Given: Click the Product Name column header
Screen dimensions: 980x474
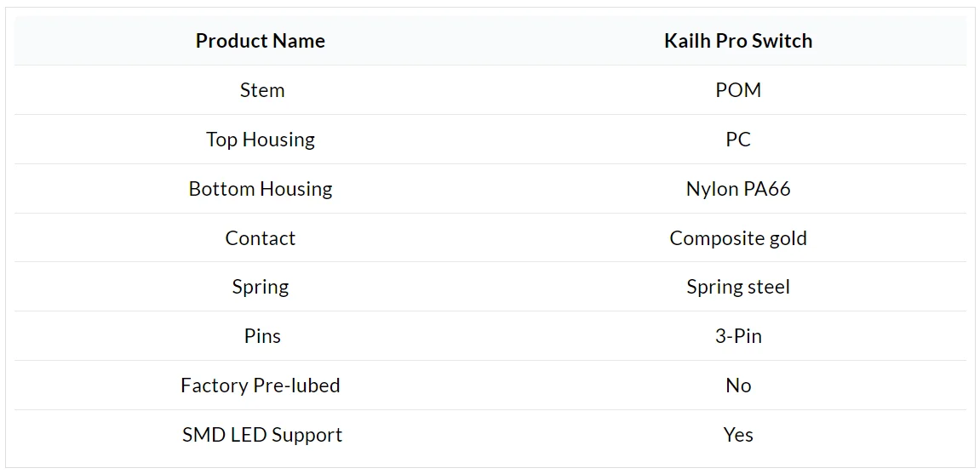Looking at the screenshot, I should click(260, 41).
